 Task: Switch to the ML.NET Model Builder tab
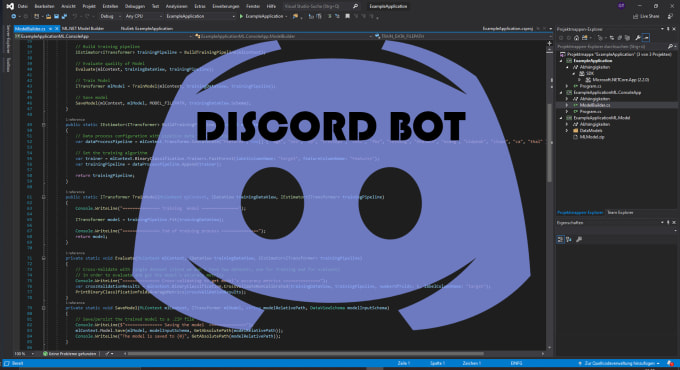click(x=83, y=29)
